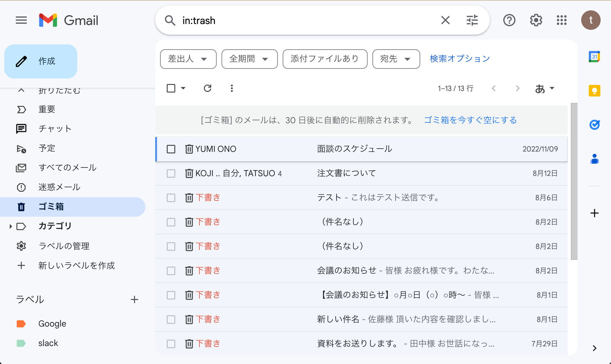Screen dimensions: 611x364
Task: Open Google Tasks side panel icon
Action: [x=594, y=125]
